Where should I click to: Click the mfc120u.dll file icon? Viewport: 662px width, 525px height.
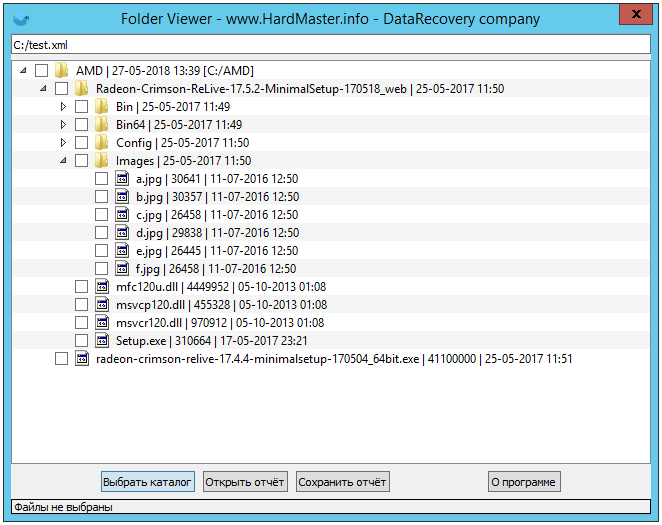click(102, 287)
